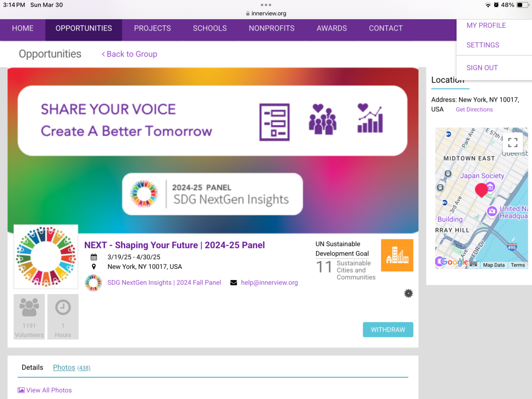The width and height of the screenshot is (532, 399).
Task: Open the Projects menu item
Action: point(153,28)
